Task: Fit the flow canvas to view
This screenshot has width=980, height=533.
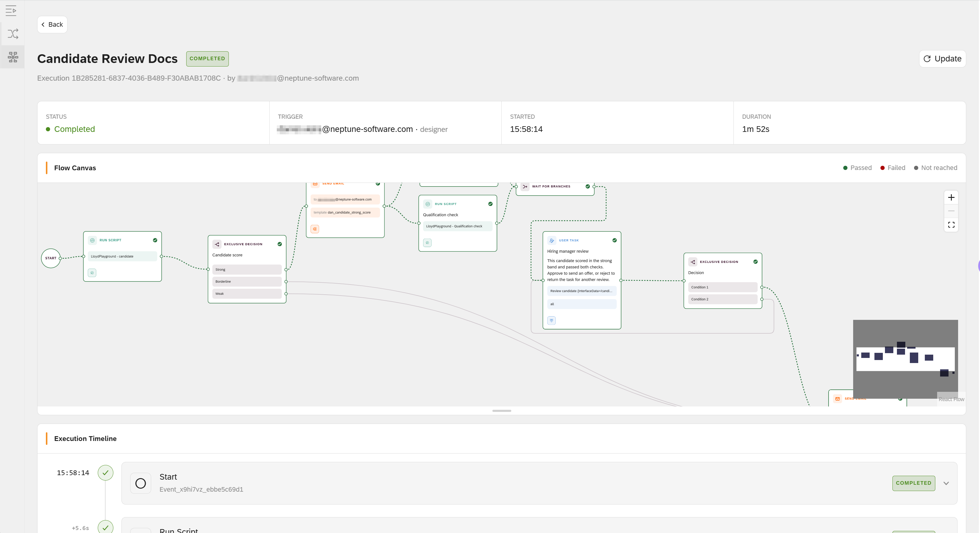Action: (951, 225)
